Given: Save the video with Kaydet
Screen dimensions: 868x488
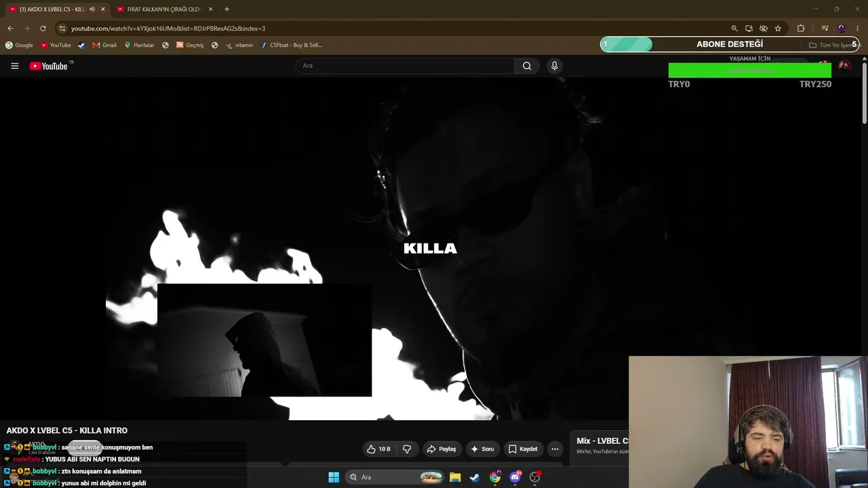Looking at the screenshot, I should pos(523,449).
